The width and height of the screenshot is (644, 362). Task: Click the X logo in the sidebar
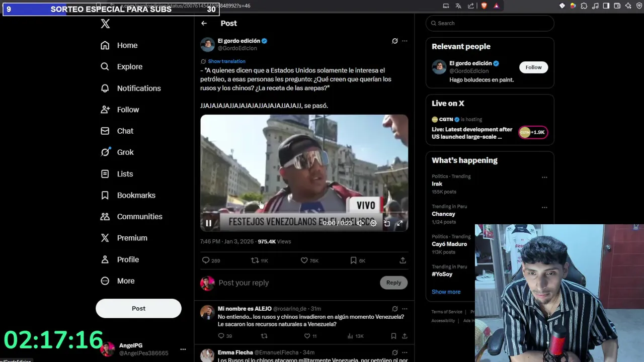click(x=105, y=24)
